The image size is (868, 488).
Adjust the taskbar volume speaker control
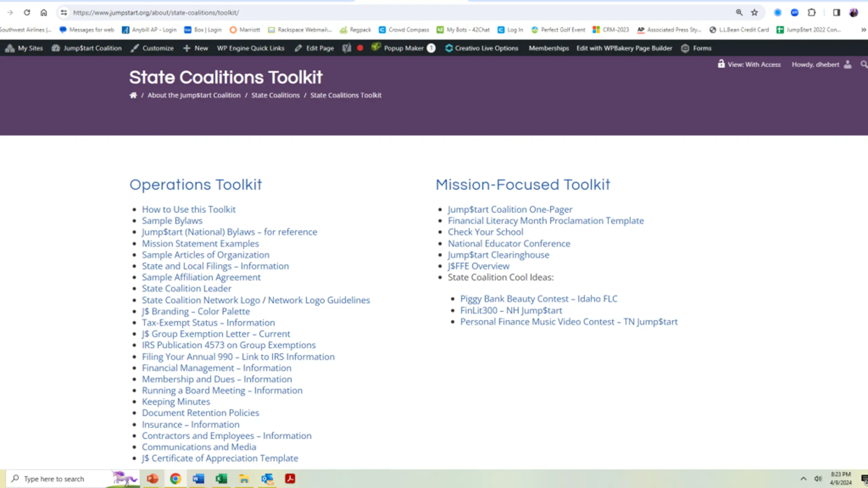point(818,479)
